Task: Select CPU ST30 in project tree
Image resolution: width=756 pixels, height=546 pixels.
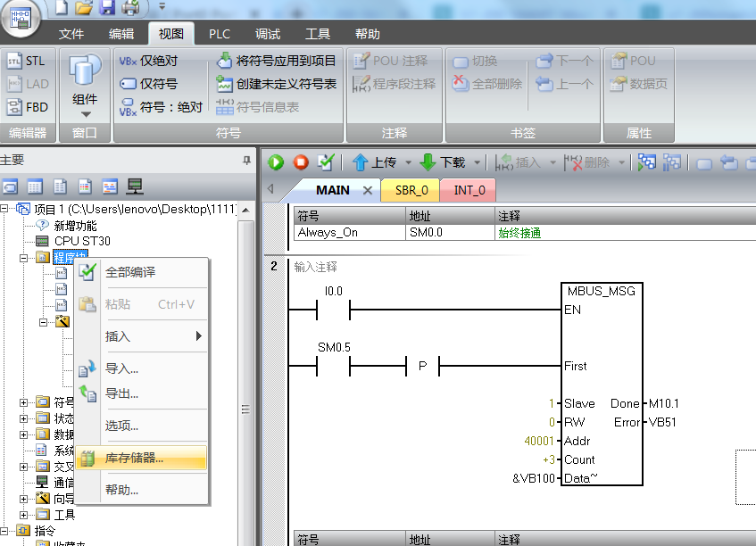Action: (82, 241)
